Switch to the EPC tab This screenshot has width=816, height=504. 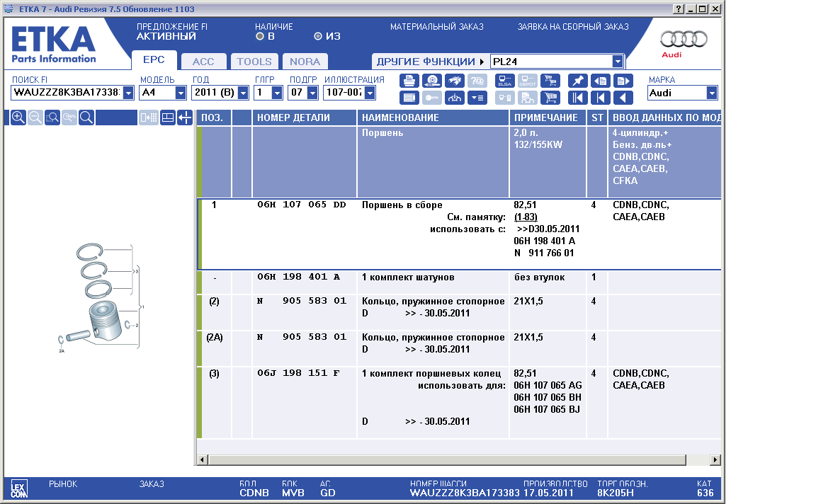154,59
